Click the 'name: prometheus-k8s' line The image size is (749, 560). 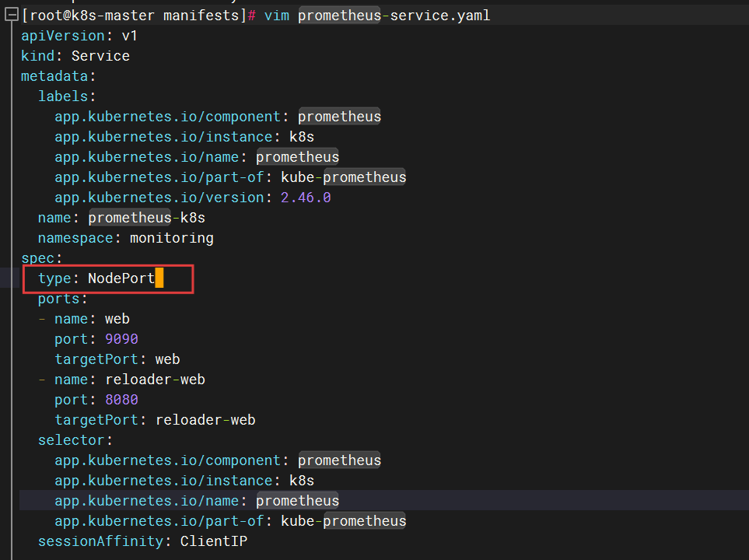pos(121,218)
